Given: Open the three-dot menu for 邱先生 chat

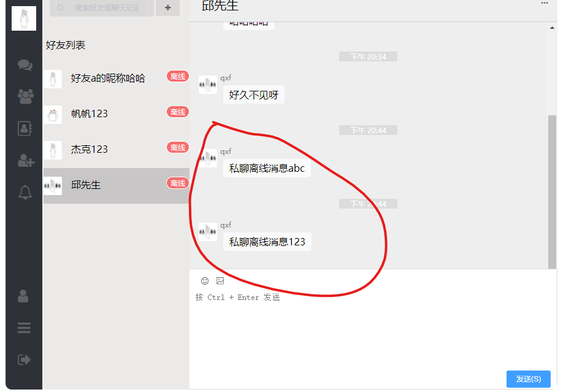Looking at the screenshot, I should (x=545, y=3).
